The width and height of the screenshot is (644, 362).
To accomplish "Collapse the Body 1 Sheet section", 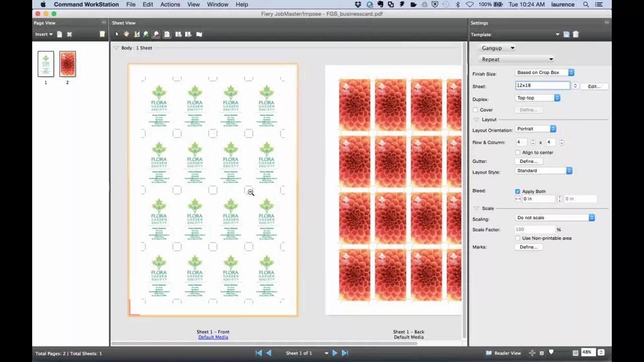I will 116,48.
